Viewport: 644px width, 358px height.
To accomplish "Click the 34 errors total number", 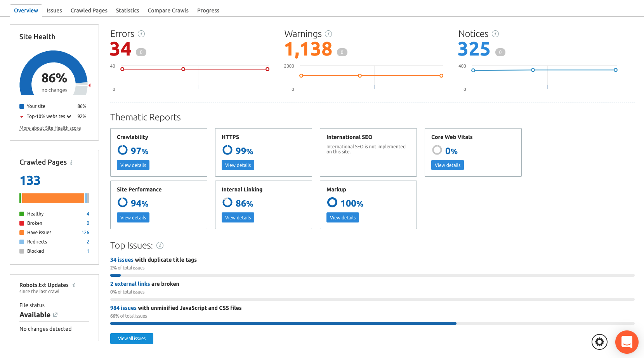I will [121, 49].
